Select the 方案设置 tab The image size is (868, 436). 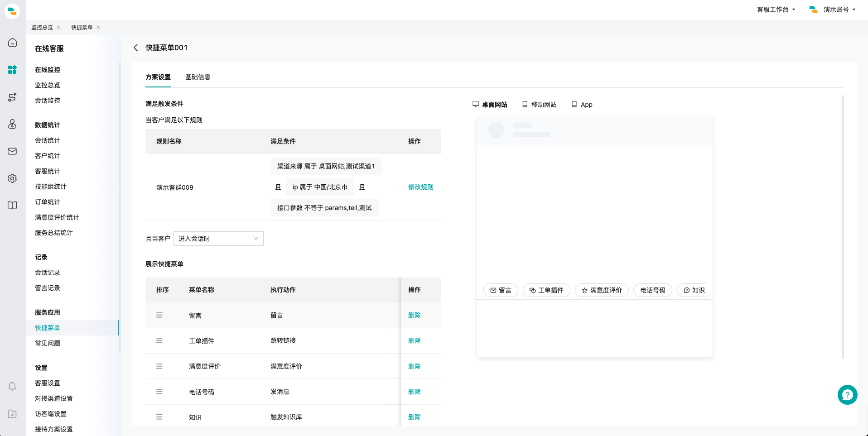[158, 77]
